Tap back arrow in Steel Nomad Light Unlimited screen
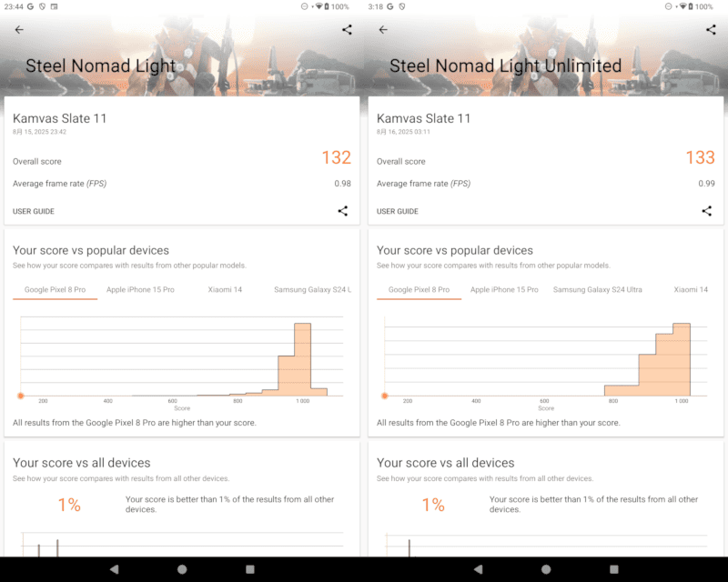Image resolution: width=728 pixels, height=582 pixels. 383,30
